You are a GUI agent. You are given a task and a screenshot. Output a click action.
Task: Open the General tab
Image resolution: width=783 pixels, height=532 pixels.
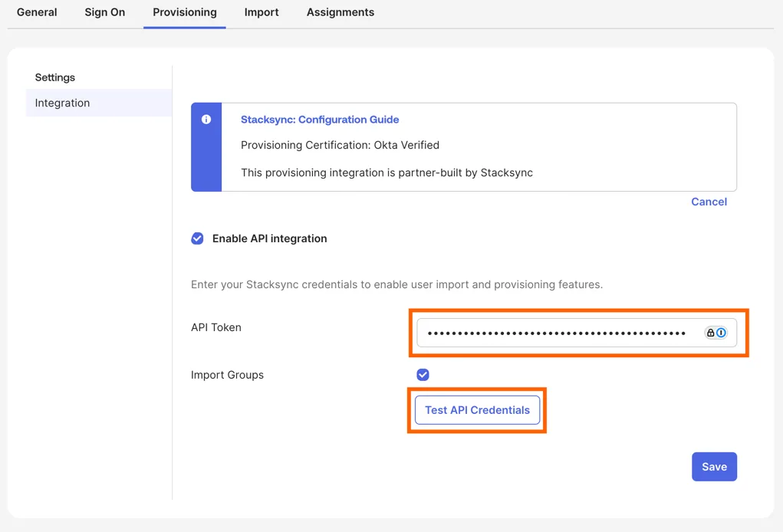(x=37, y=12)
